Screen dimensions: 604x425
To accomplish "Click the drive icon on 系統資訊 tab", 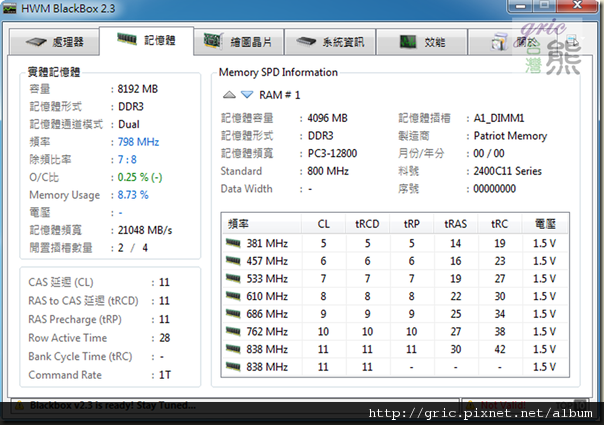I will tap(306, 41).
